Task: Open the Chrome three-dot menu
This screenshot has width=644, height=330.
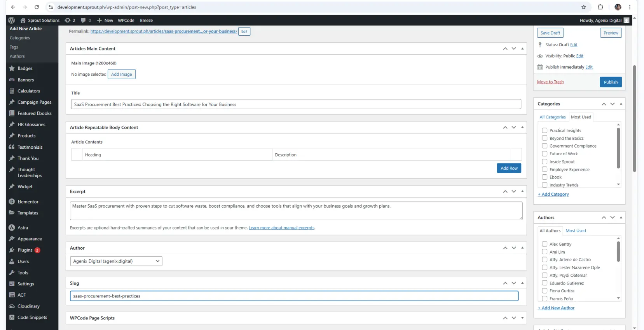Action: 630,7
